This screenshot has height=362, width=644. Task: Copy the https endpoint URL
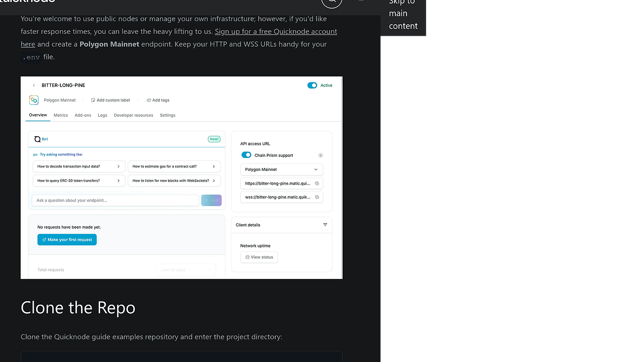[317, 184]
